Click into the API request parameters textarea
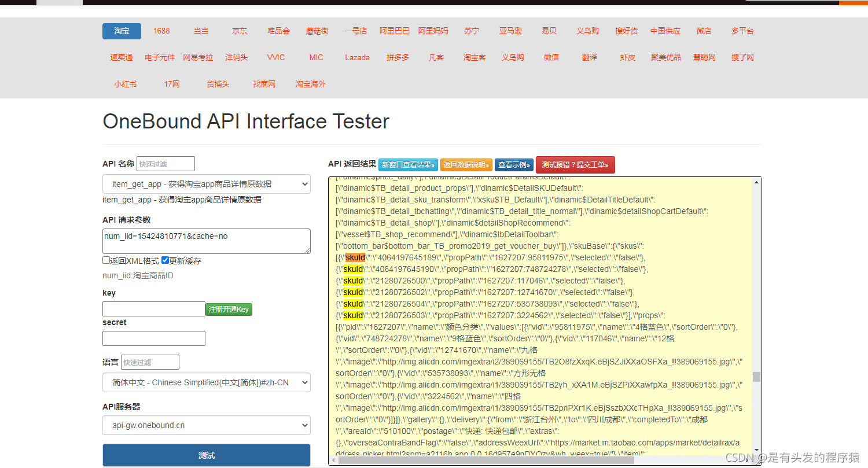 (207, 241)
